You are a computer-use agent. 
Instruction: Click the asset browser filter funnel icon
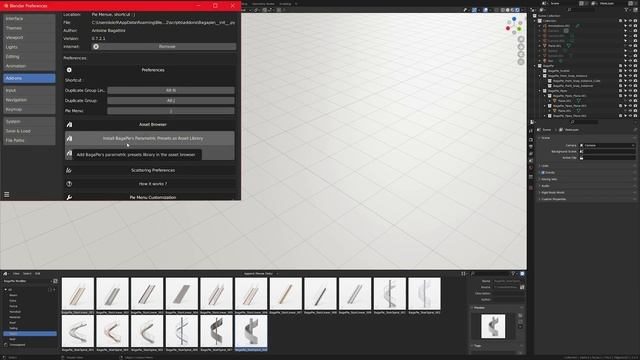pyautogui.click(x=513, y=273)
